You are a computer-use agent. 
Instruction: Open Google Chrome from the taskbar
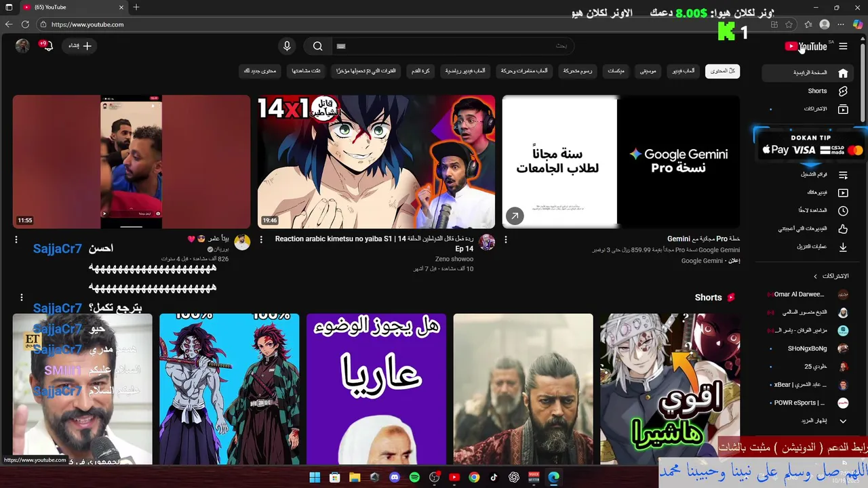(x=474, y=477)
